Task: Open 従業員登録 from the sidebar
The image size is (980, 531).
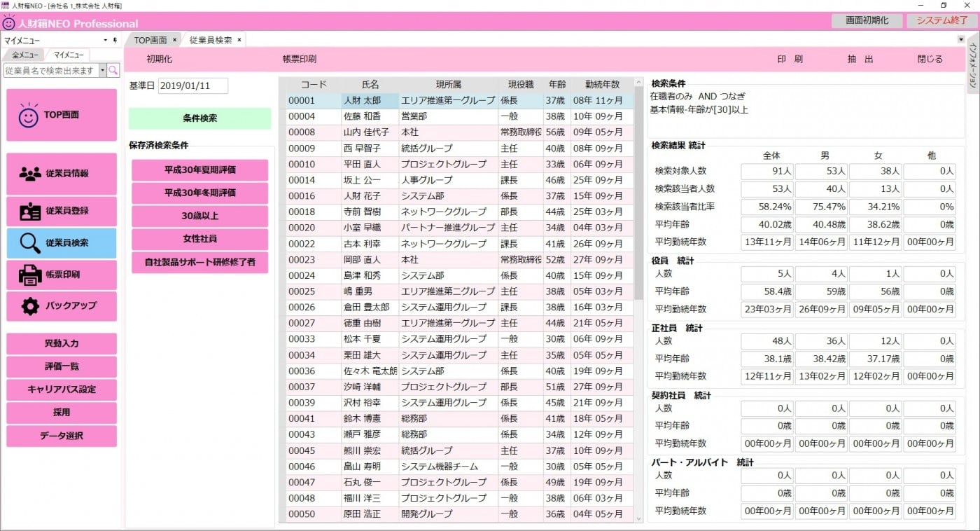Action: [62, 211]
